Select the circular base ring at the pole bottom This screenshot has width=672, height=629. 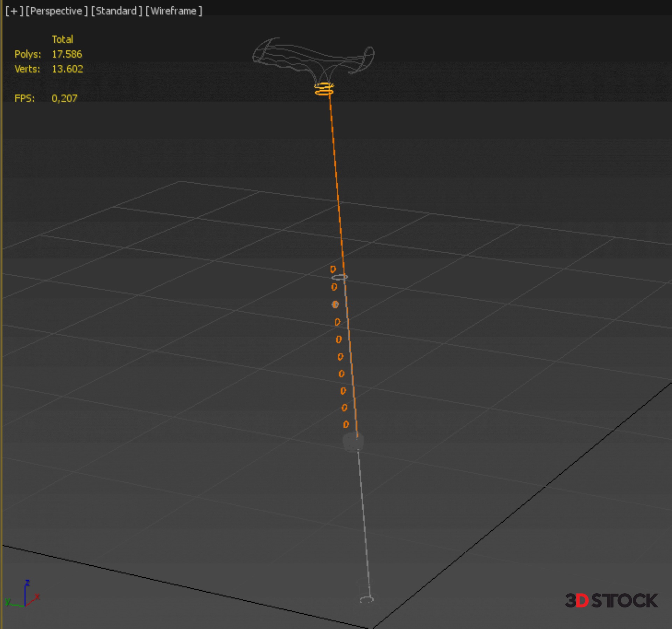[x=366, y=600]
